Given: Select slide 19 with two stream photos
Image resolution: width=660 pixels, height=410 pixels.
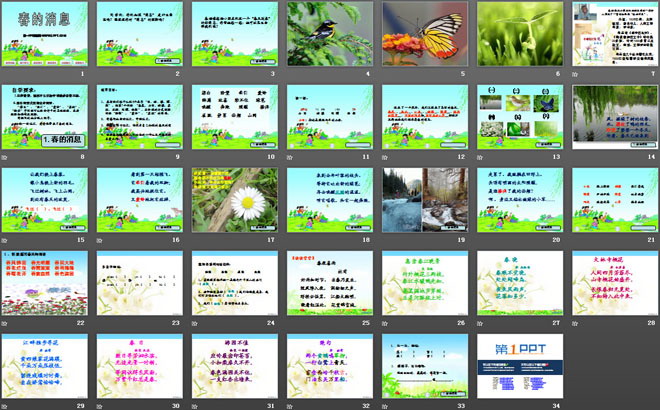Looking at the screenshot, I should pyautogui.click(x=425, y=200).
